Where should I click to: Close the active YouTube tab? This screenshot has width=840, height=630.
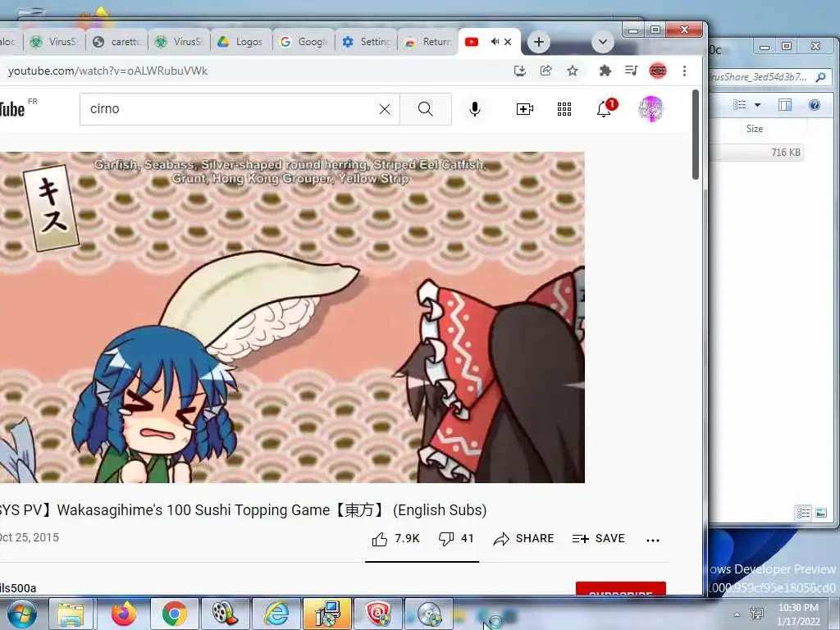508,42
